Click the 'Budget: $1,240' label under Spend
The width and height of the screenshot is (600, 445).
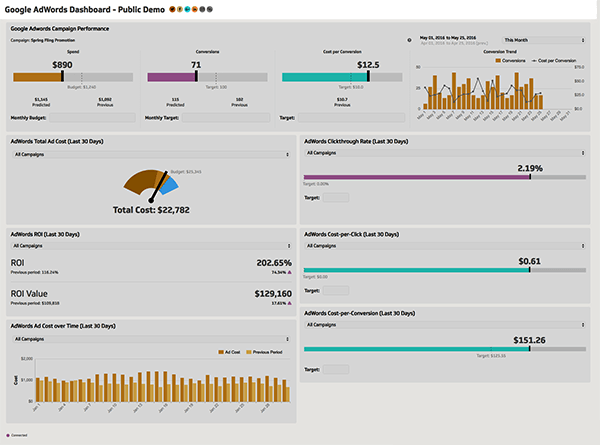(x=82, y=87)
